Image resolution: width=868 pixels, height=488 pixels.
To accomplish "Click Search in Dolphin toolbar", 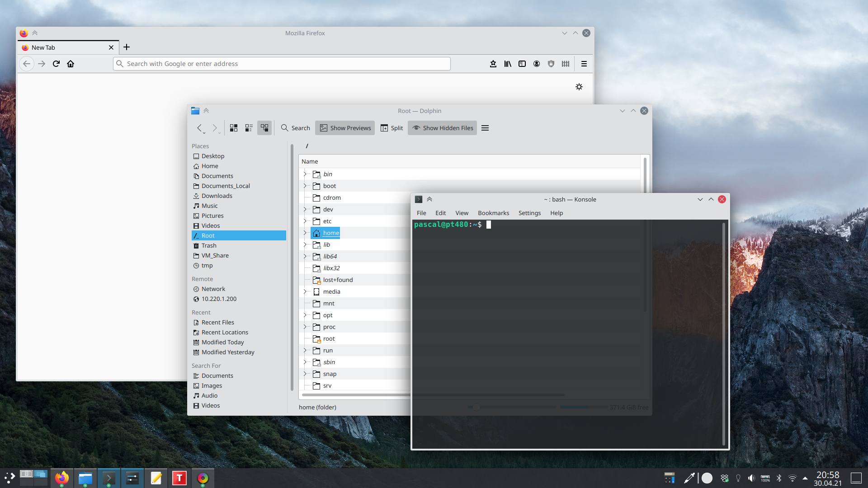I will tap(296, 128).
